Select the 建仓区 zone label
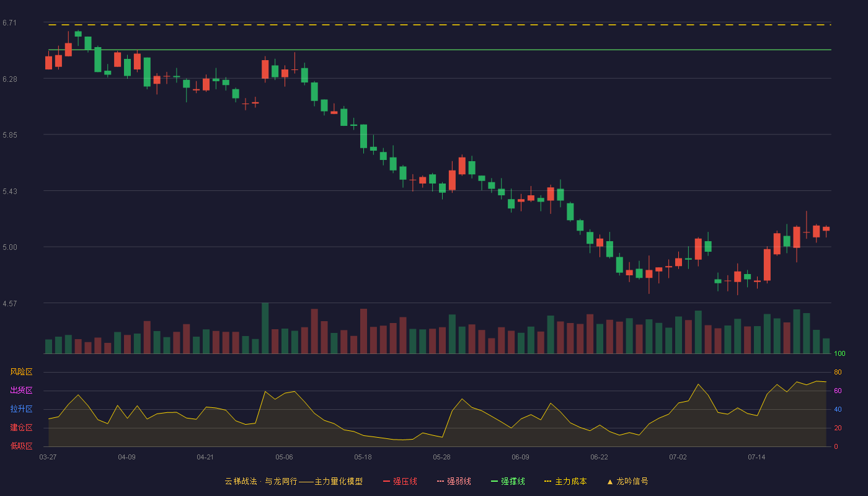This screenshot has height=496, width=868. [x=21, y=428]
